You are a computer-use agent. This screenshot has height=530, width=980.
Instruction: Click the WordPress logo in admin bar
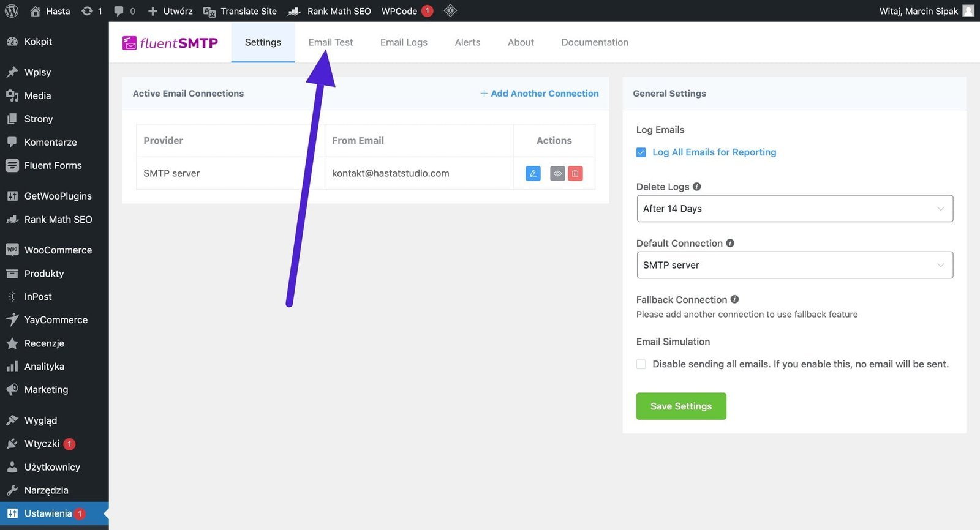pyautogui.click(x=12, y=11)
